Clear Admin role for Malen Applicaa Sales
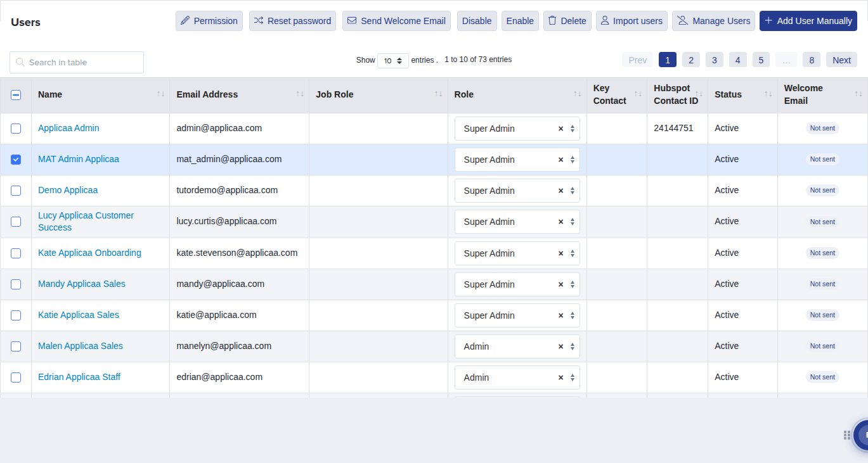 [x=560, y=346]
